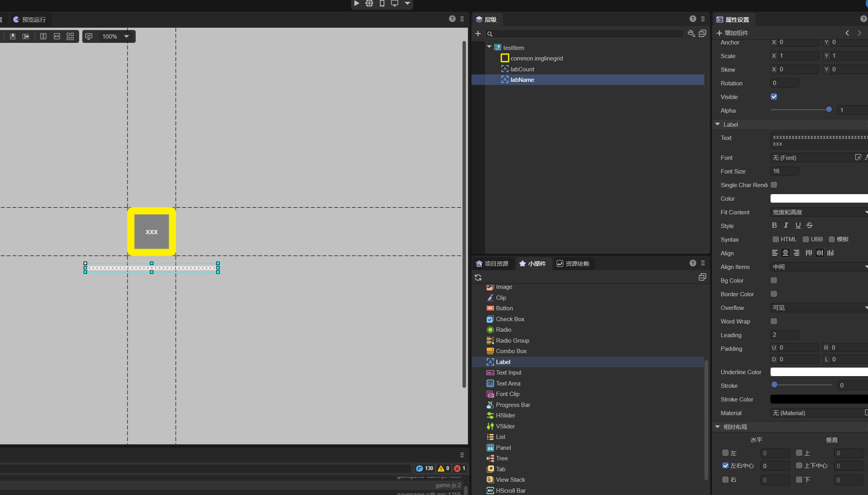Collapse the testItem tree node
This screenshot has height=495, width=868.
(489, 47)
